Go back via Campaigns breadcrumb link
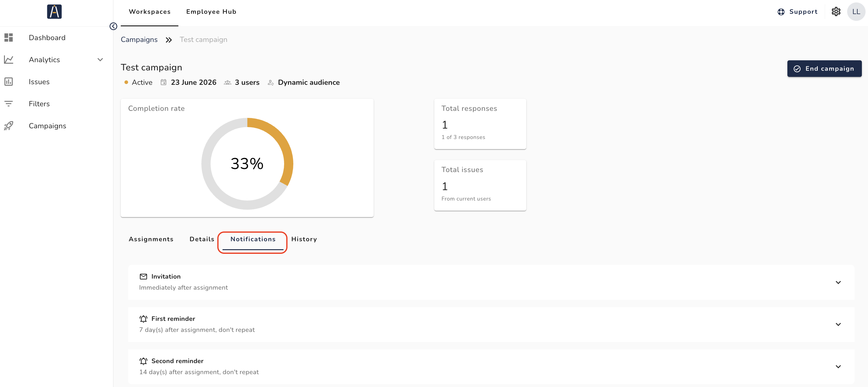 tap(139, 39)
